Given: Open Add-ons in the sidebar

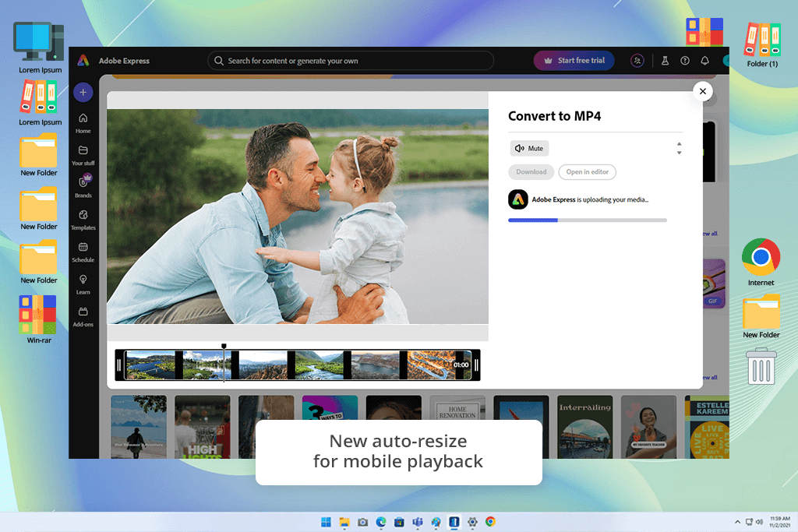Looking at the screenshot, I should coord(83,316).
